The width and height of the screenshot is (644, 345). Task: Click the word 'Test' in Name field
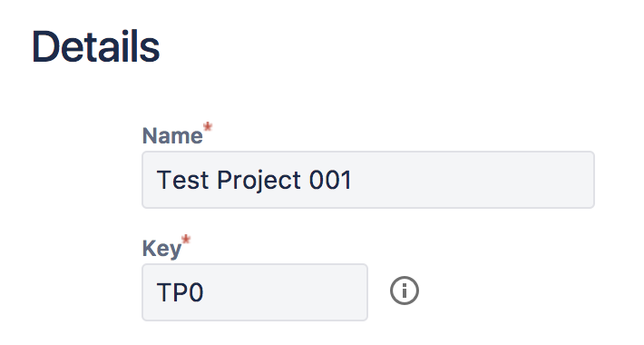pos(182,180)
